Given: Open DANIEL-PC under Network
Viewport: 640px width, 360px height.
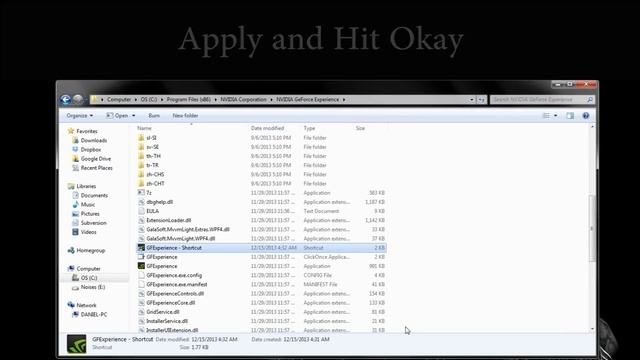Looking at the screenshot, I should 93,315.
